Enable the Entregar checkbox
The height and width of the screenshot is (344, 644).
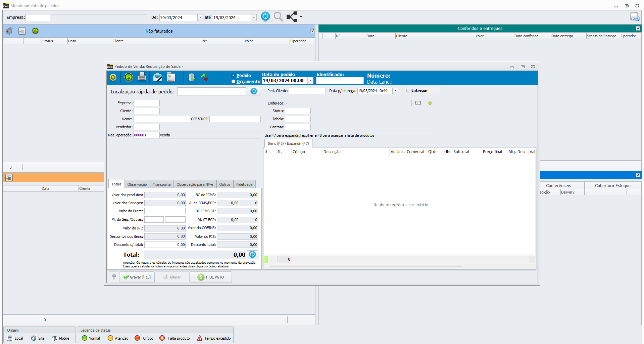pos(408,90)
